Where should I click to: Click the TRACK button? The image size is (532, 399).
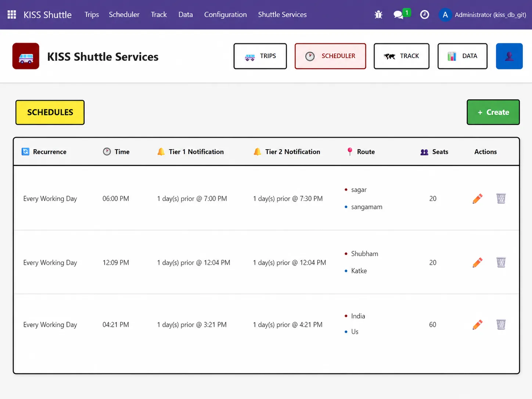[x=402, y=56]
